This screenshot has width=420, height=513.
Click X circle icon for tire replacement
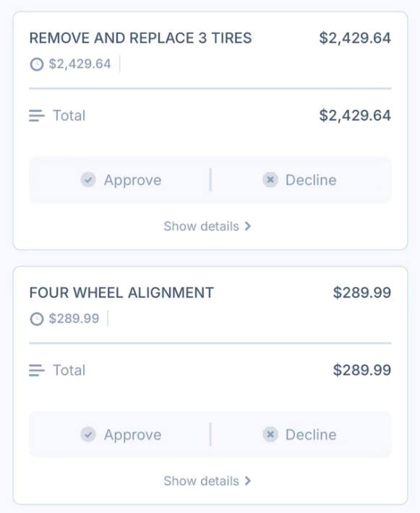point(270,180)
